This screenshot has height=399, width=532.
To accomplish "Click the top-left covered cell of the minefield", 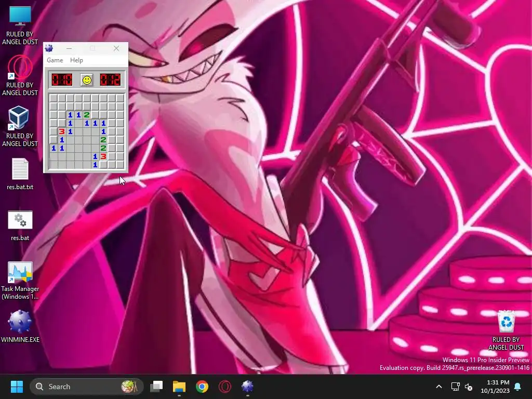I will 54,98.
